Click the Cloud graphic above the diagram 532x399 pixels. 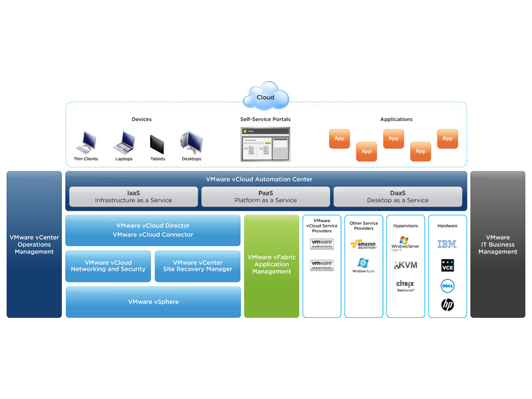point(265,96)
